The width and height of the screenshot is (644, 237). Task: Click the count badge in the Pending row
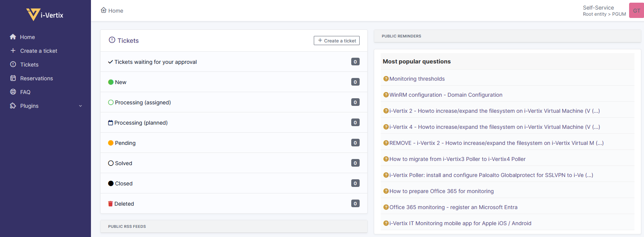pos(355,143)
